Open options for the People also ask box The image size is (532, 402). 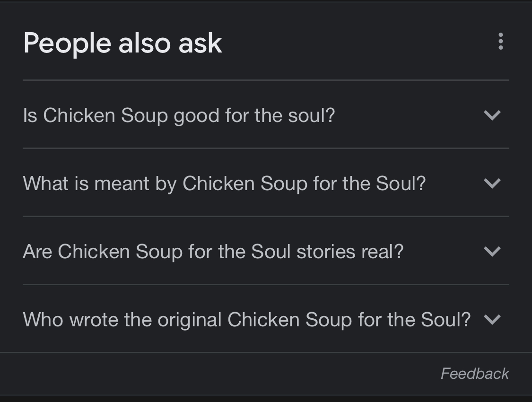coord(500,42)
